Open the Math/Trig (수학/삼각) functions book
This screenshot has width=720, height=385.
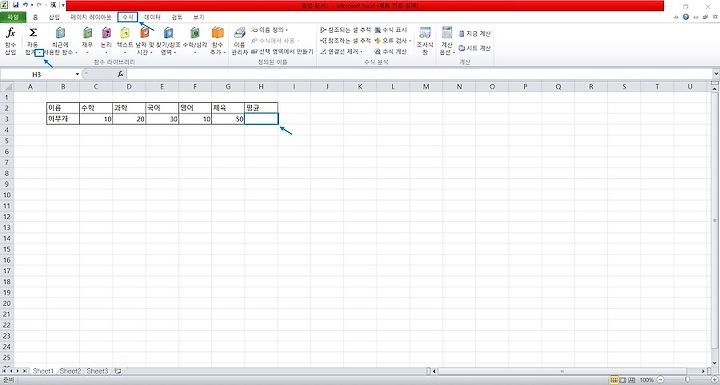tap(195, 33)
